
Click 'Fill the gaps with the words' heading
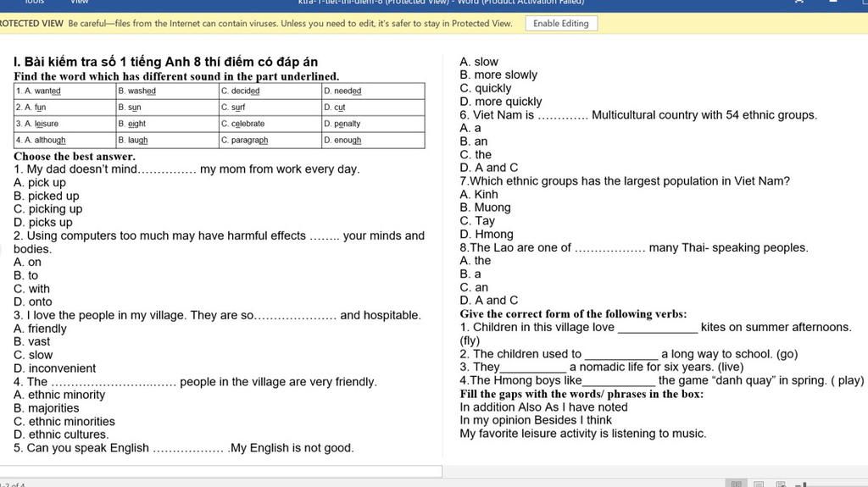581,394
